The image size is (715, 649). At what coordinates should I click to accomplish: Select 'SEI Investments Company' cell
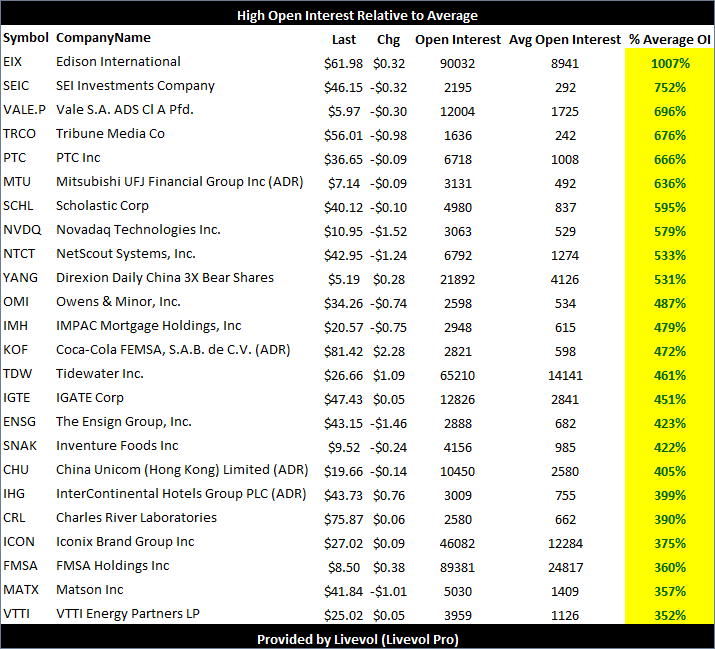135,86
